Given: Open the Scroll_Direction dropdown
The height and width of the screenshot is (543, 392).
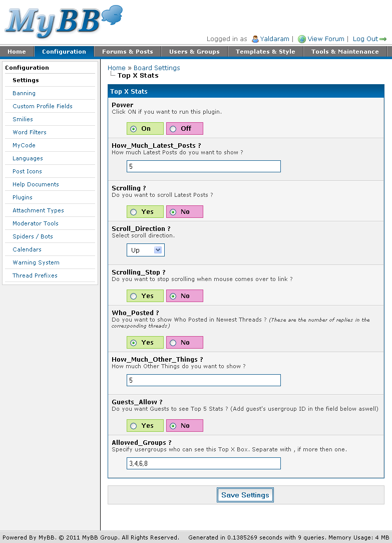Looking at the screenshot, I should click(x=145, y=250).
